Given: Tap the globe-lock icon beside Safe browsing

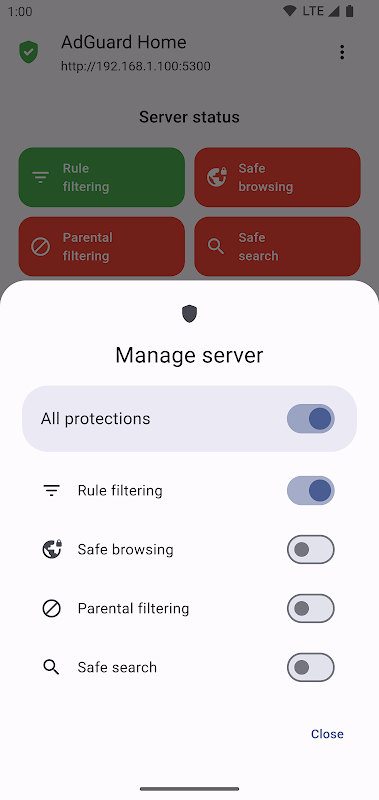Looking at the screenshot, I should (x=52, y=549).
